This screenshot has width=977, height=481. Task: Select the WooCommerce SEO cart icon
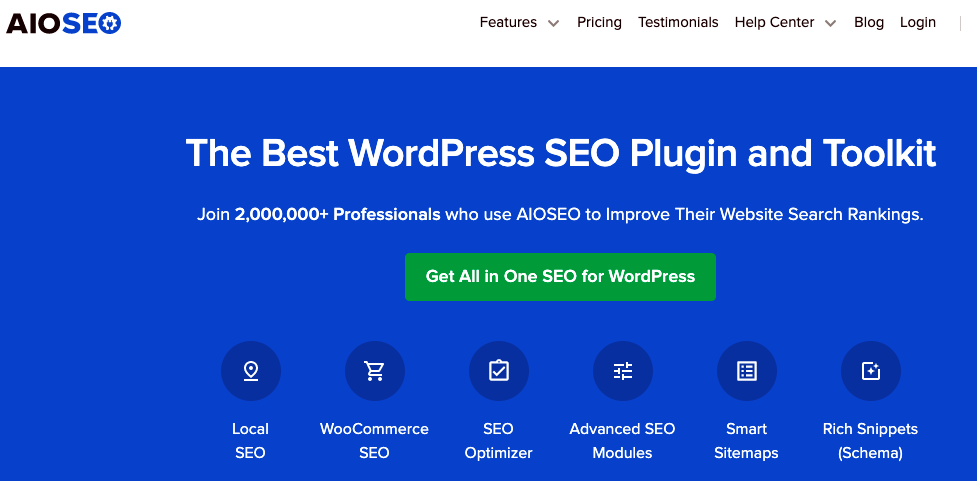[x=374, y=371]
